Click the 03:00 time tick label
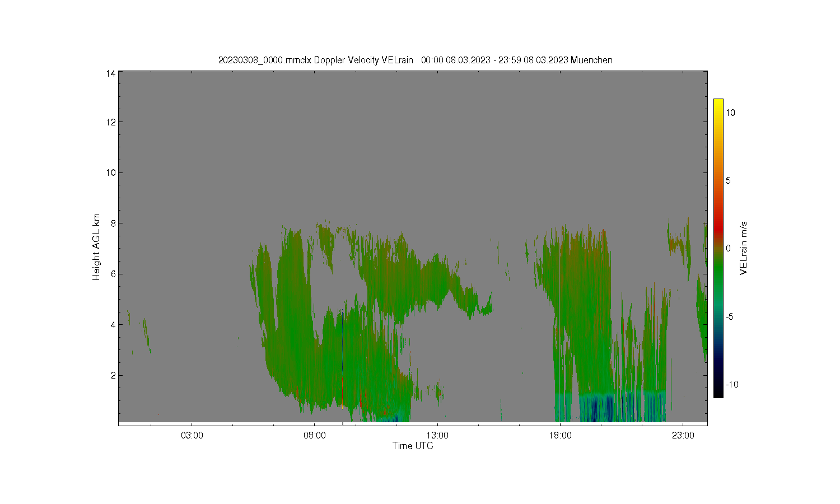Image resolution: width=840 pixels, height=504 pixels. coord(192,435)
